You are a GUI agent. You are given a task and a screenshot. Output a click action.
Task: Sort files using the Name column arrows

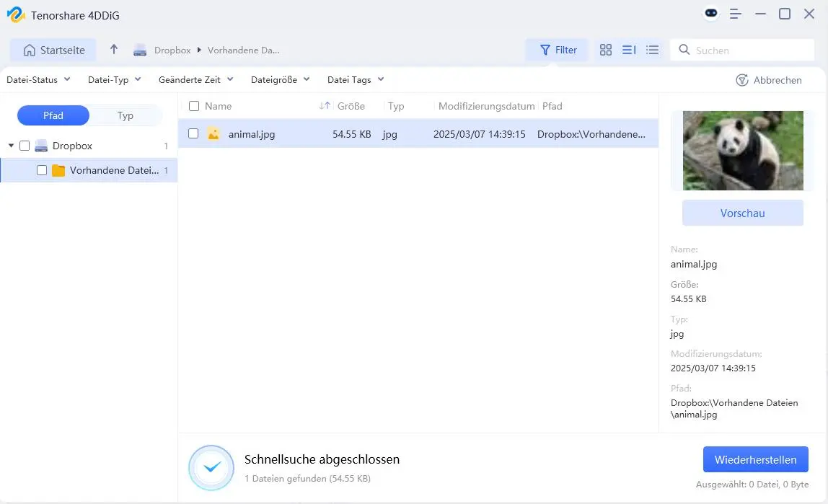[x=325, y=105]
